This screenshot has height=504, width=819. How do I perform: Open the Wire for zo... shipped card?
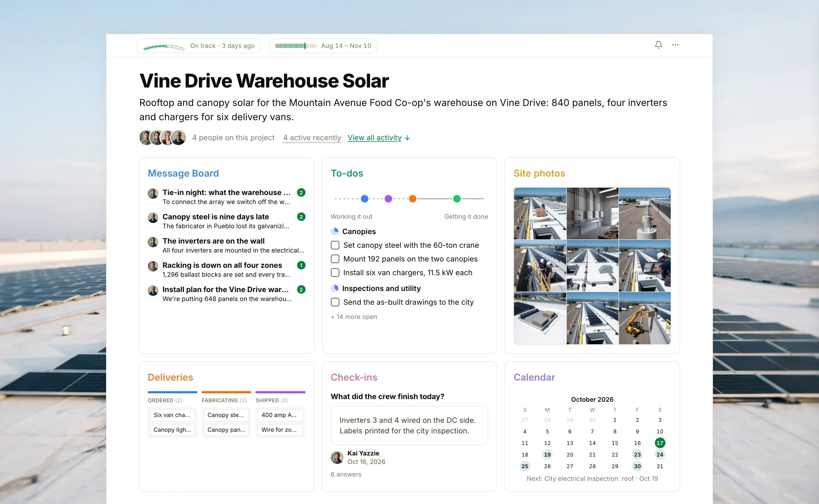pyautogui.click(x=280, y=430)
